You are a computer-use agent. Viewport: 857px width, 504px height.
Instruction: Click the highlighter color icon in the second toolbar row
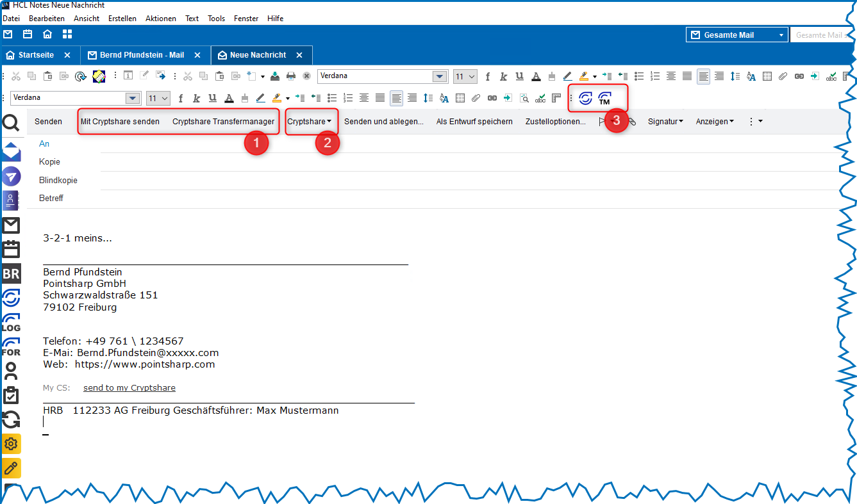tap(277, 98)
